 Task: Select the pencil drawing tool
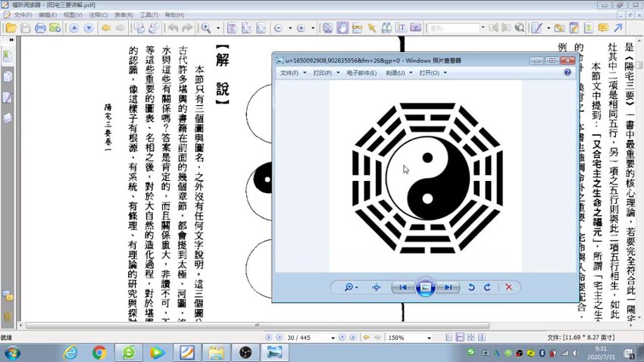[536, 28]
